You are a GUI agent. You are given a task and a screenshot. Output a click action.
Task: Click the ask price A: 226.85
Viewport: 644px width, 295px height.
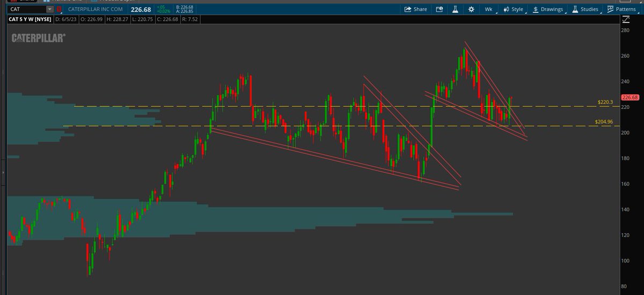[185, 12]
